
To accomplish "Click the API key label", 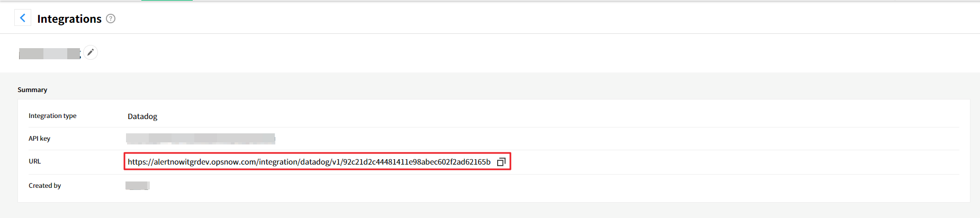I will pyautogui.click(x=39, y=139).
